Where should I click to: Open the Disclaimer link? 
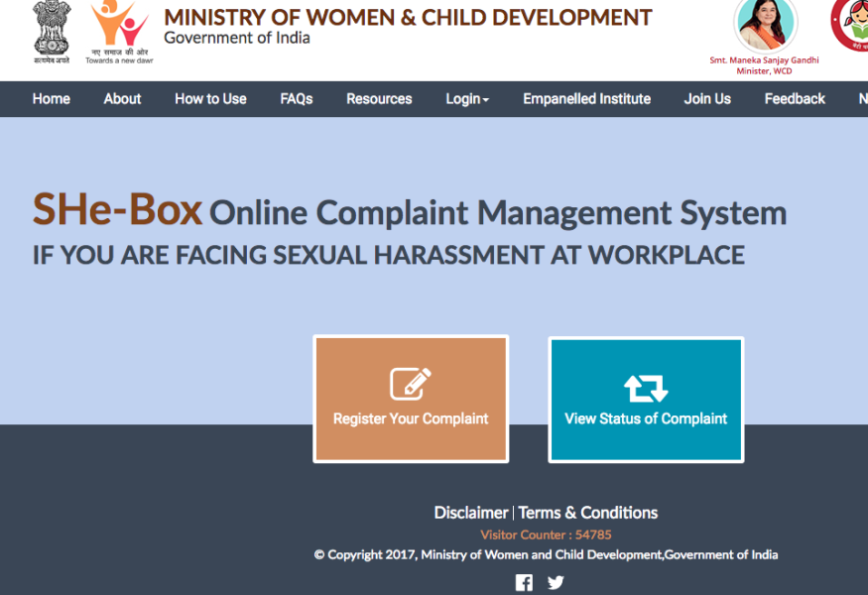(470, 513)
